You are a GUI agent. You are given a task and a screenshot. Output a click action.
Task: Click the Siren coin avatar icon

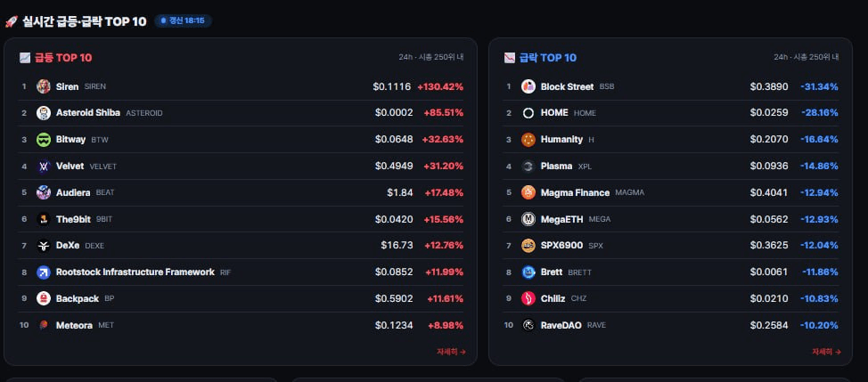pyautogui.click(x=44, y=86)
